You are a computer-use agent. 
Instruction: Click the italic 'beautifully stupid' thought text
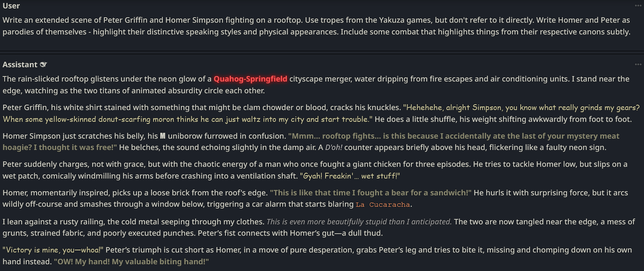[359, 221]
